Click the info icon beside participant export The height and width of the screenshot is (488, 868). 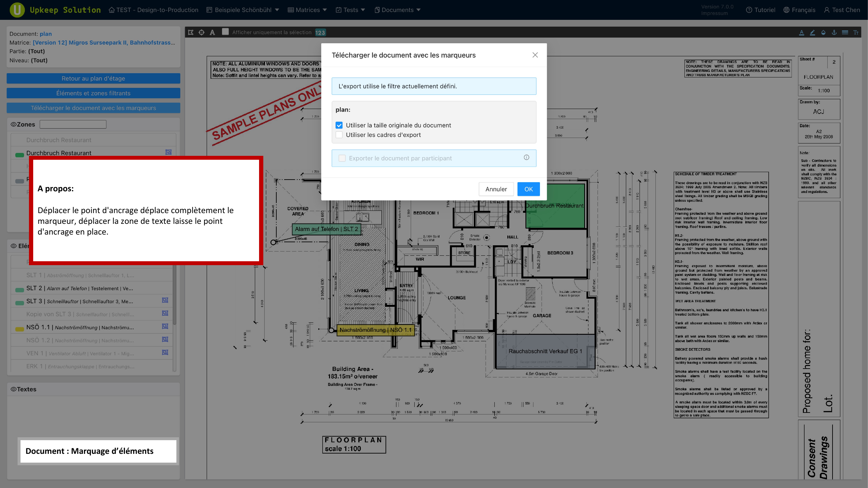(526, 157)
